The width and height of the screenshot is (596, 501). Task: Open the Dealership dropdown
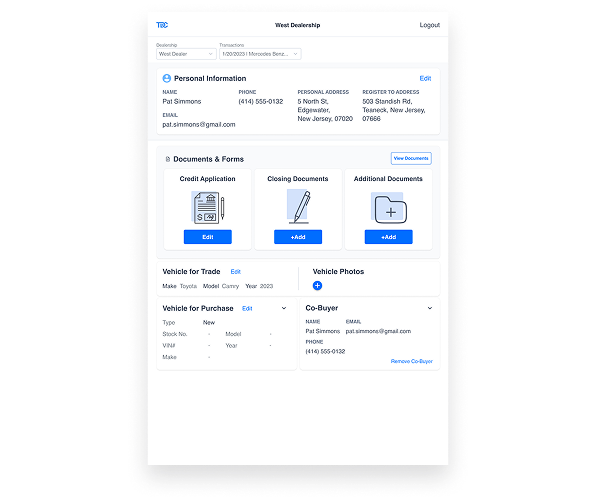click(186, 54)
